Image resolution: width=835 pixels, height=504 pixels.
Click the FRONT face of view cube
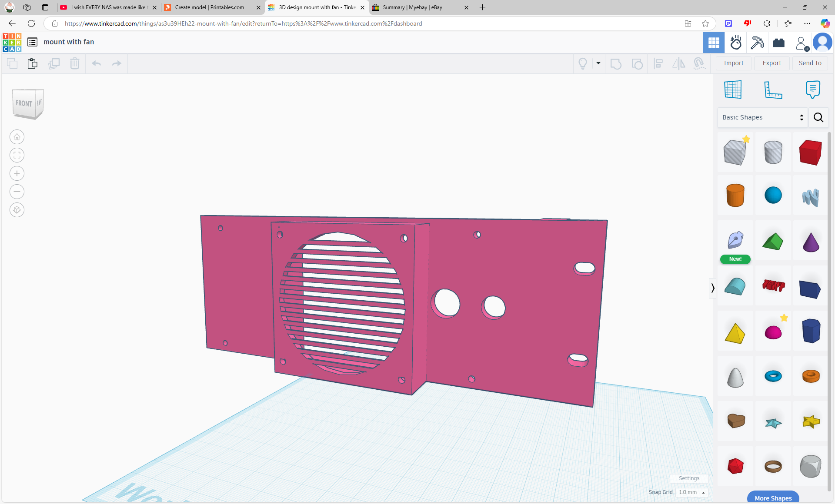point(24,103)
